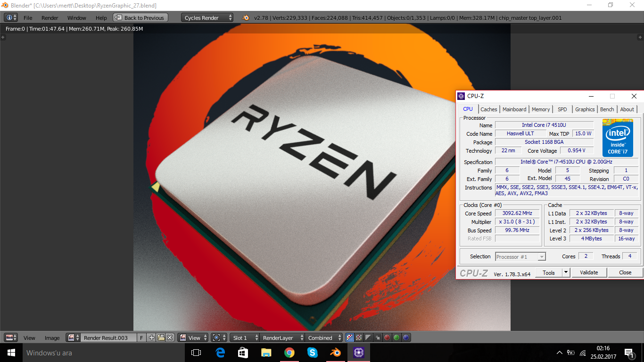Open Blender's Help menu
The width and height of the screenshot is (644, 362).
[101, 18]
